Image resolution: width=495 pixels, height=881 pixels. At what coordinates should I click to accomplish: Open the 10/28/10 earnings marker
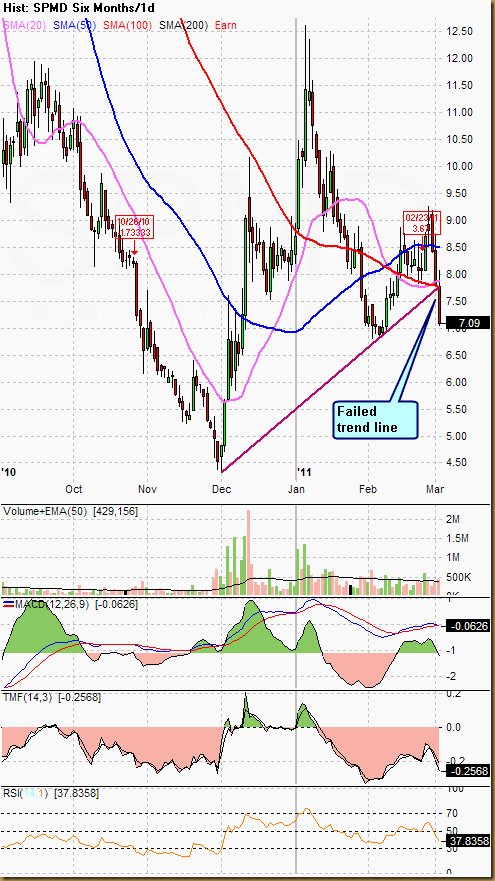point(133,226)
